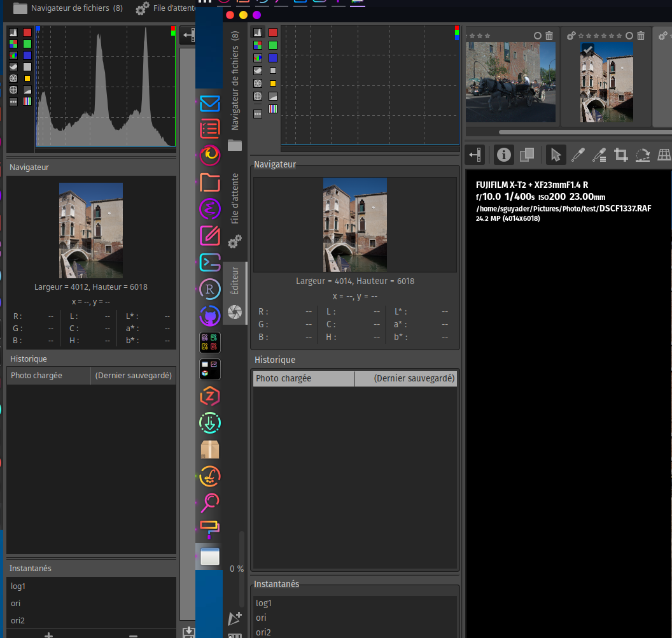Choose snapshot 'log1' in the right window
The height and width of the screenshot is (638, 672).
355,603
